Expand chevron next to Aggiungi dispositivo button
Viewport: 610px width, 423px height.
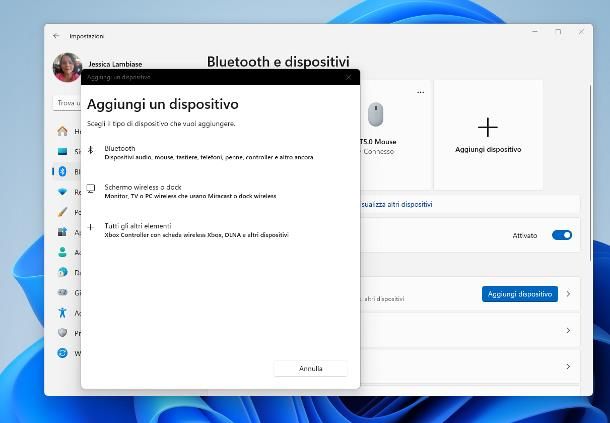coord(568,294)
